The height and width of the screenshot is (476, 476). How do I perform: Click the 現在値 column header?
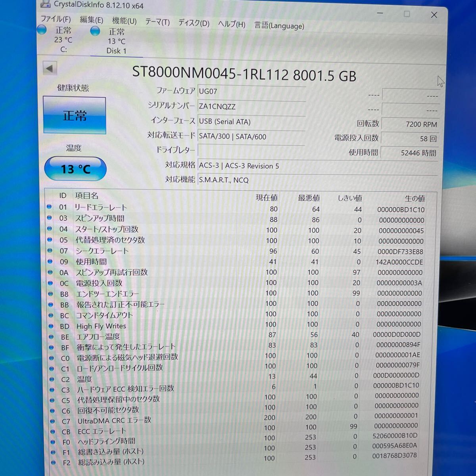click(x=267, y=198)
